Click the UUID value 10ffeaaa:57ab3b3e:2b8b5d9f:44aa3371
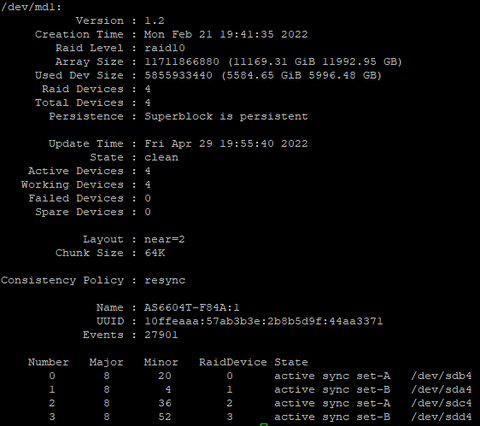 pos(264,321)
